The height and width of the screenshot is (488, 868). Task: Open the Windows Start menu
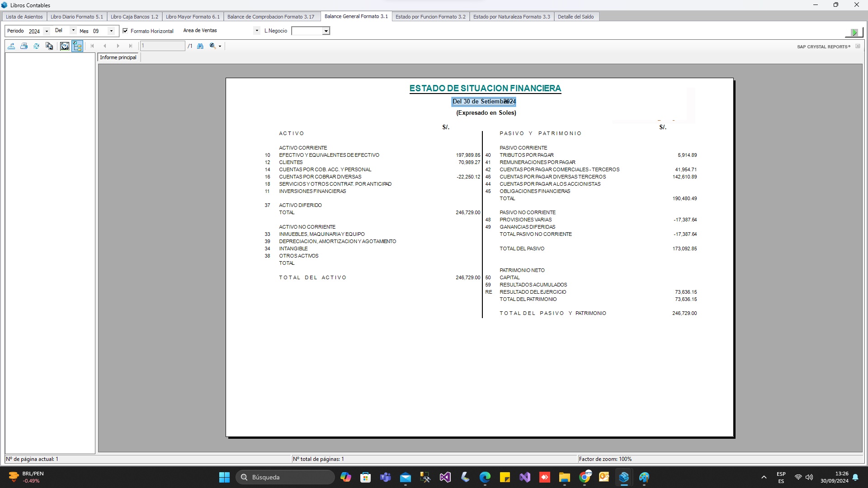[224, 477]
